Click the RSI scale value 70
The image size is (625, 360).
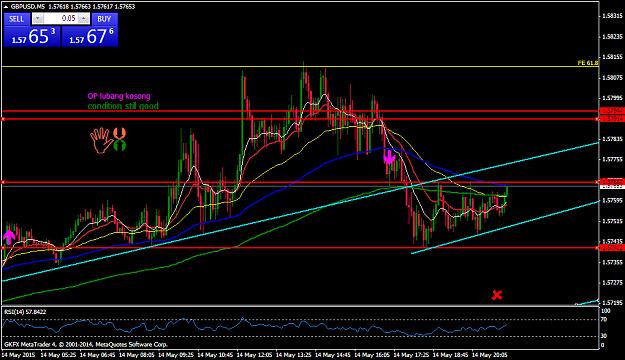604,319
